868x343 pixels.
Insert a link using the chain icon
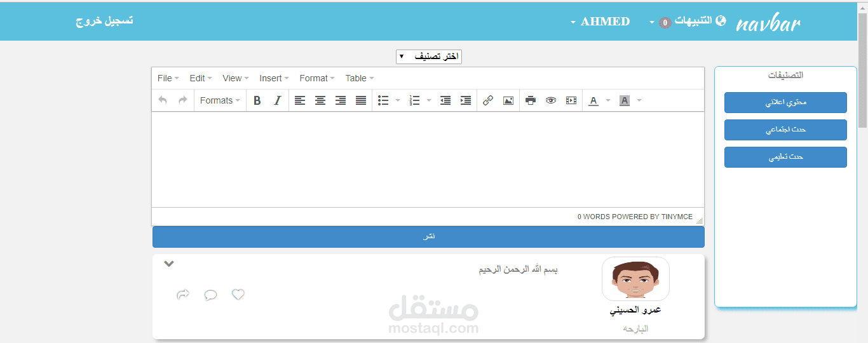tap(488, 100)
